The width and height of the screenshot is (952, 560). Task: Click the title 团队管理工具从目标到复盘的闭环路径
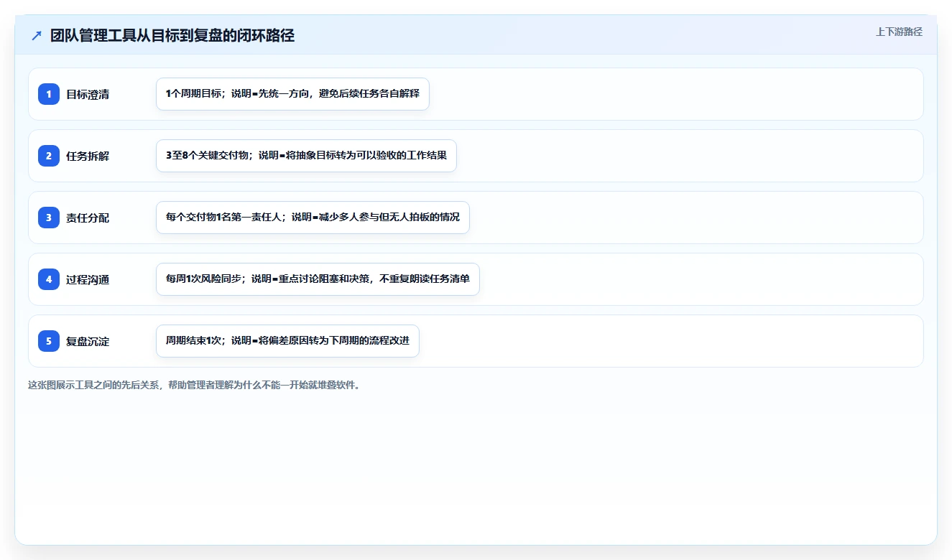[x=172, y=36]
